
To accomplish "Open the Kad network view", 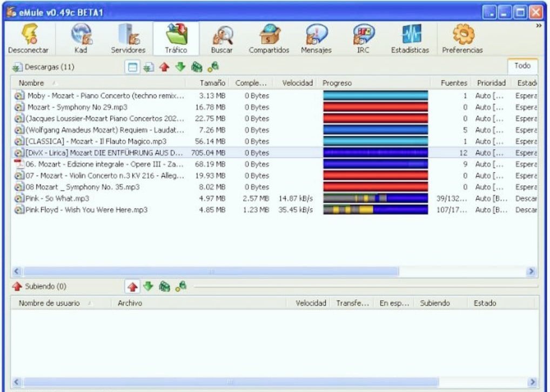I will tap(81, 38).
